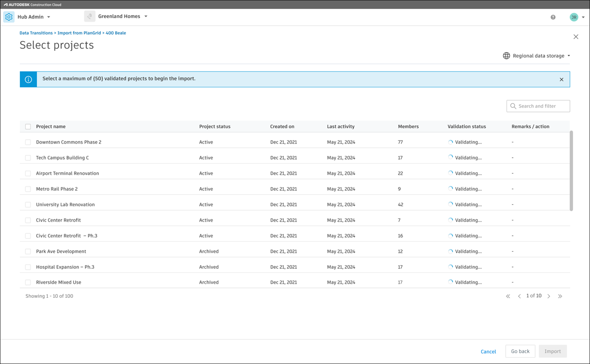The height and width of the screenshot is (364, 590).
Task: Click in the Search and filter field
Action: 538,106
